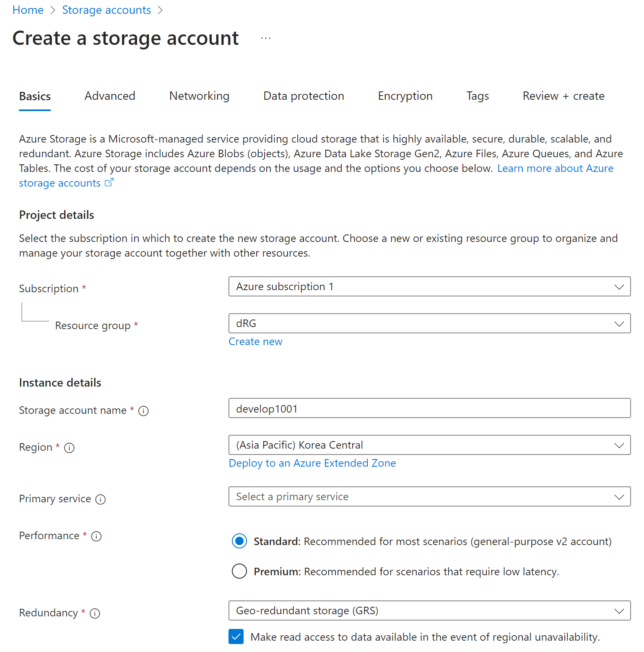Screen dimensions: 644x652
Task: Click the Performance info icon
Action: pos(96,536)
